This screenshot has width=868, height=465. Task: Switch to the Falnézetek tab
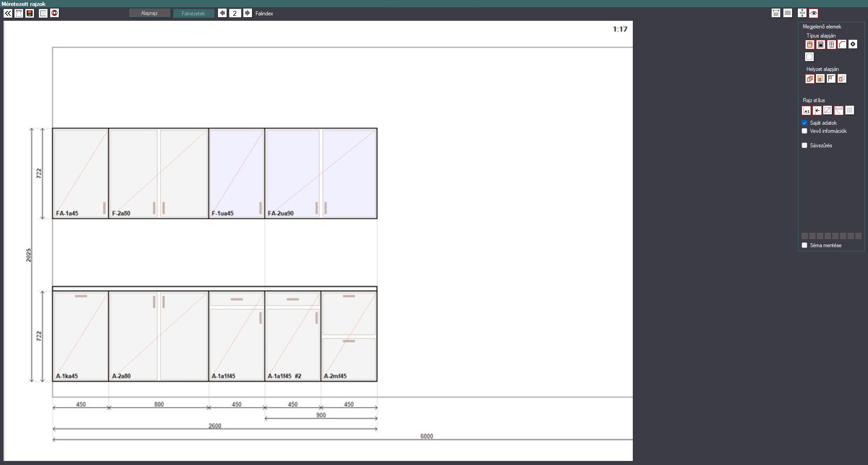[x=194, y=13]
